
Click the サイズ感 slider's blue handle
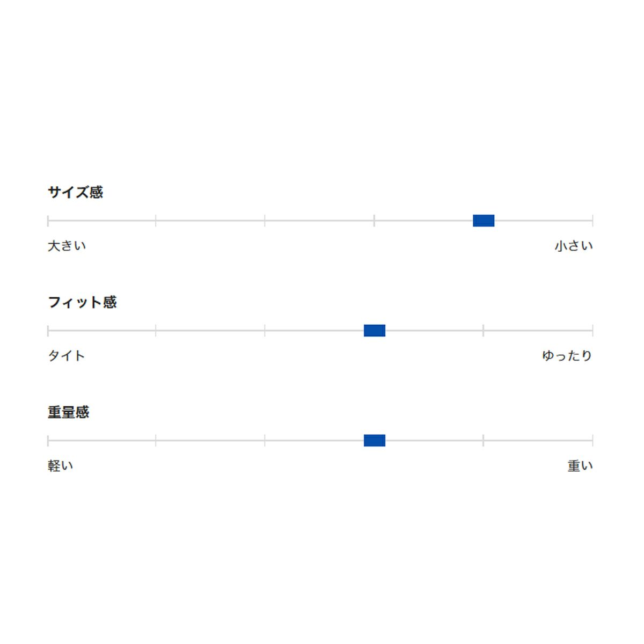(x=484, y=221)
